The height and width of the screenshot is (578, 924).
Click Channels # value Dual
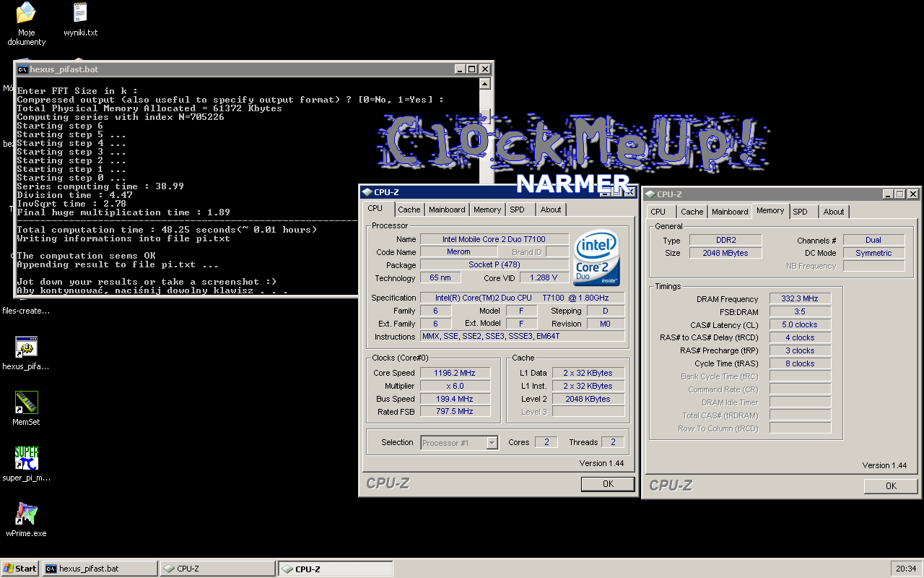[873, 241]
